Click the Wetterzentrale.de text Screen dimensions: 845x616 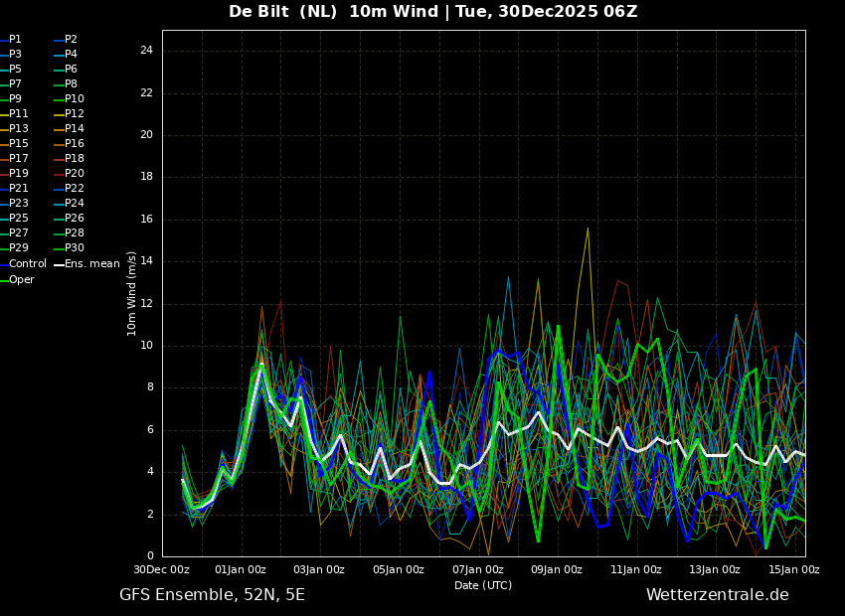718,595
